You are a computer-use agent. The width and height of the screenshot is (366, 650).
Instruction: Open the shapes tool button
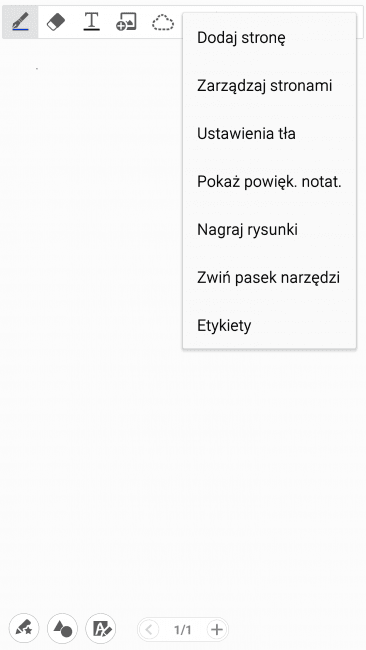pyautogui.click(x=62, y=629)
